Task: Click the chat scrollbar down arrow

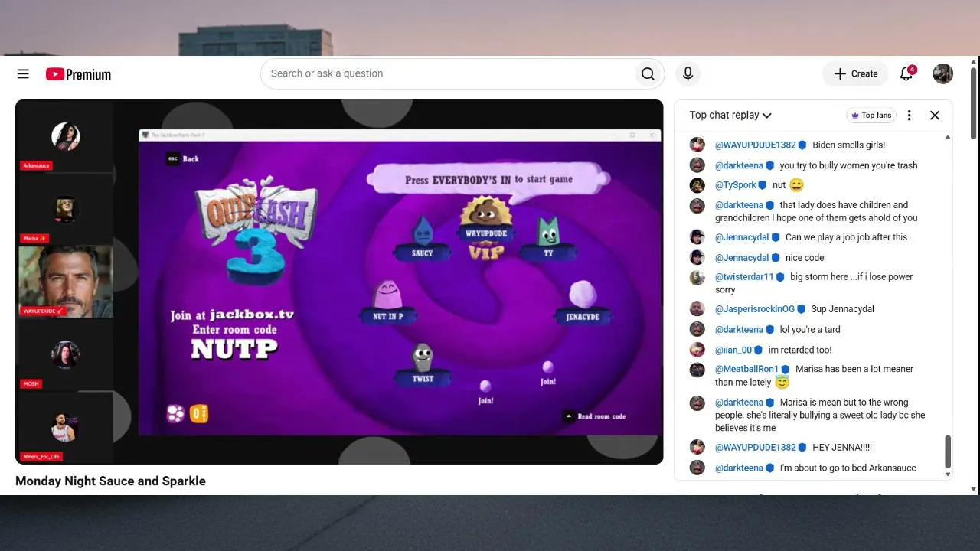Action: 948,475
